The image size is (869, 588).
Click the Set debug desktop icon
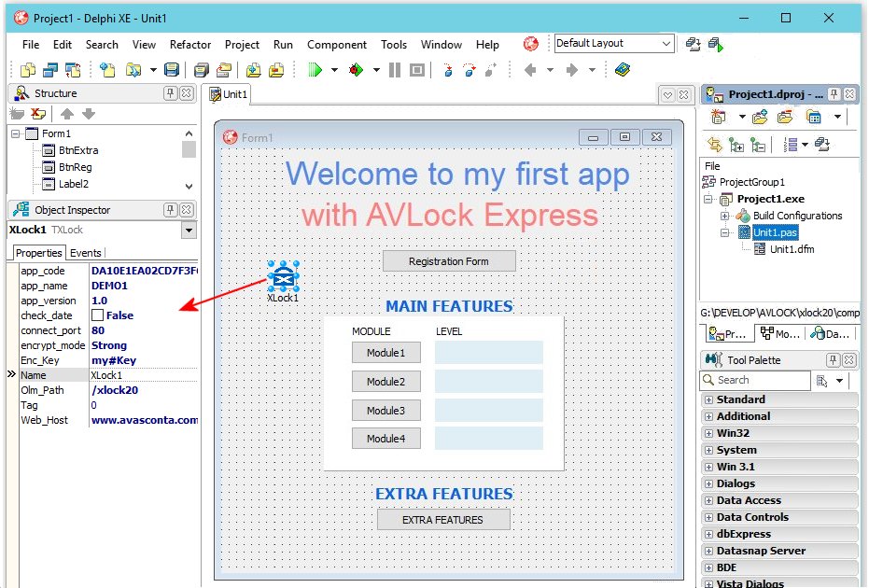pyautogui.click(x=716, y=45)
